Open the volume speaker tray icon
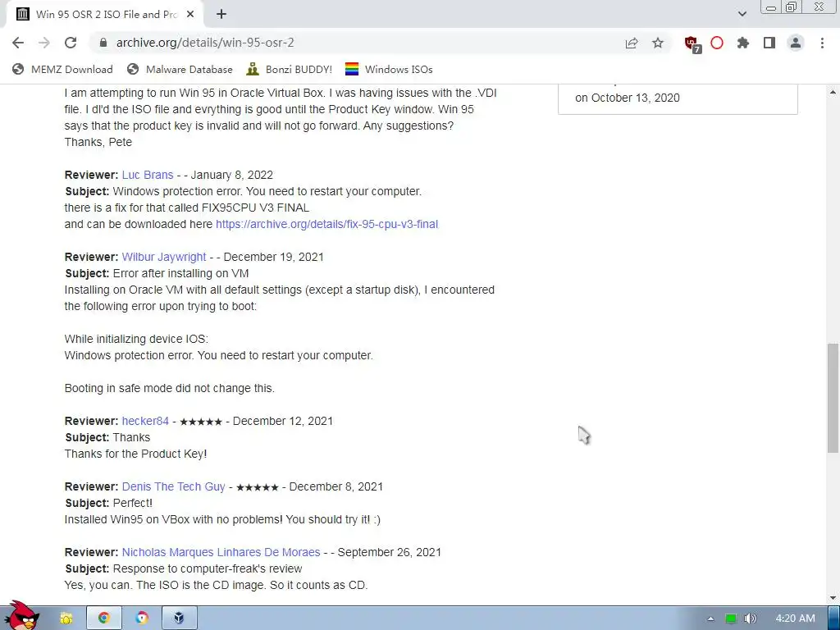Viewport: 840px width, 630px height. 750,619
